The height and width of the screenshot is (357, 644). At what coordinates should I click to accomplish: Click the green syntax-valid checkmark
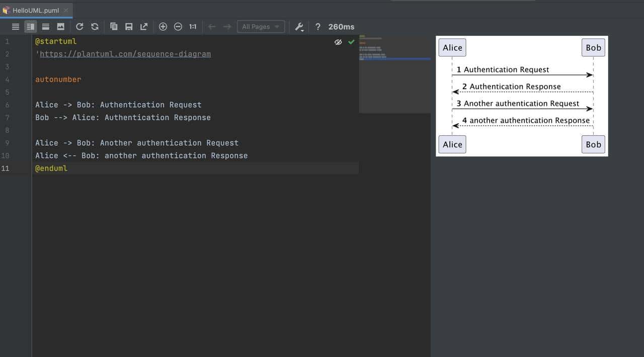pyautogui.click(x=351, y=42)
